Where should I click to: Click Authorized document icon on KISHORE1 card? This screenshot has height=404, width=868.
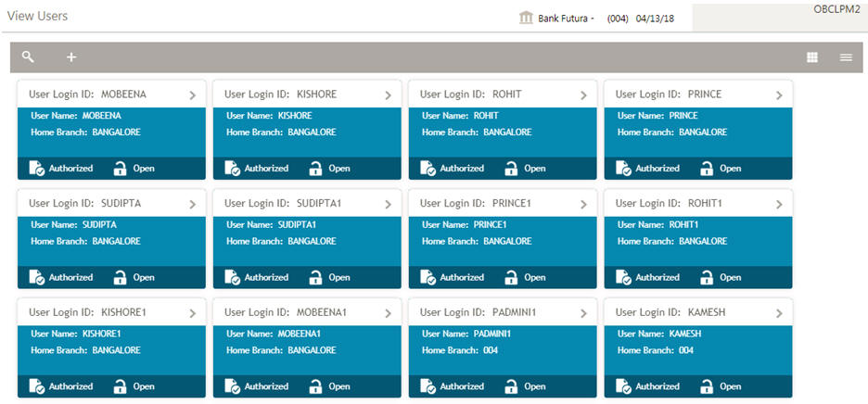tap(37, 386)
